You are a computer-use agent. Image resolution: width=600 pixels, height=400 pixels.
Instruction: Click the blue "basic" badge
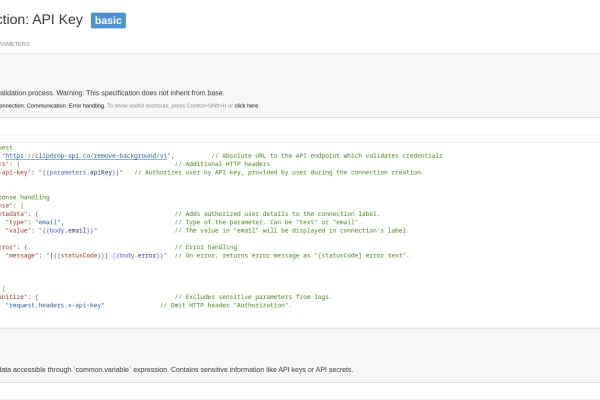click(x=108, y=20)
